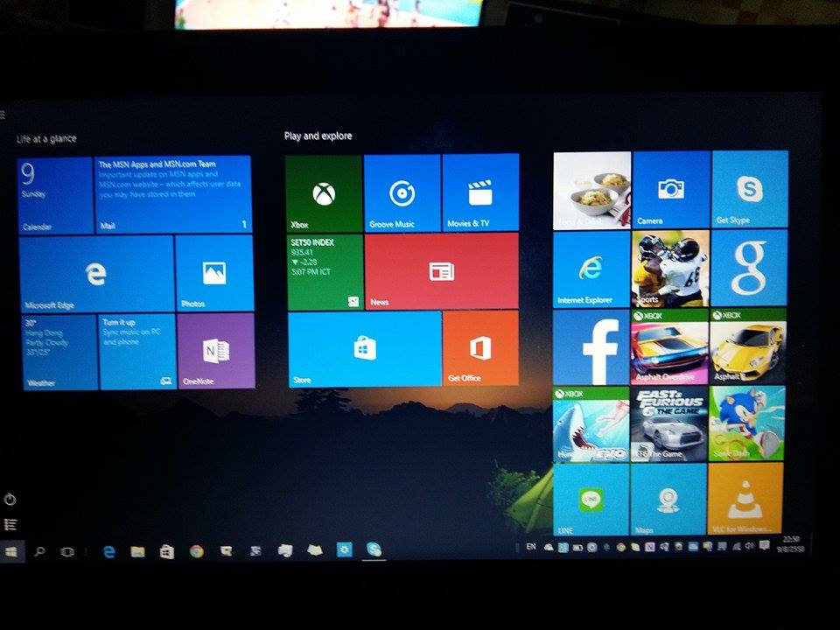Click the Power button in Start
The image size is (840, 630).
pos(10,500)
